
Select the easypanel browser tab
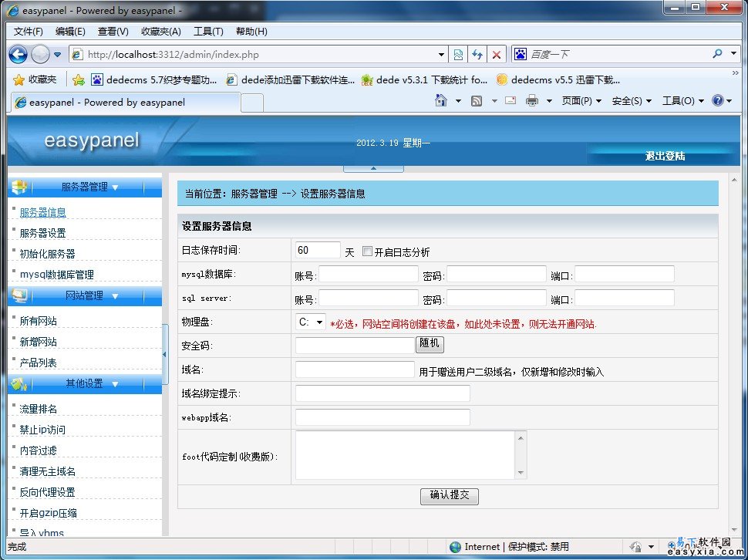(x=126, y=102)
